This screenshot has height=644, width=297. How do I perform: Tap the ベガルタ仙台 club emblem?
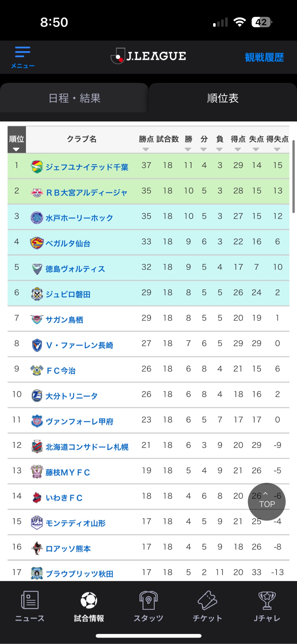pyautogui.click(x=37, y=243)
